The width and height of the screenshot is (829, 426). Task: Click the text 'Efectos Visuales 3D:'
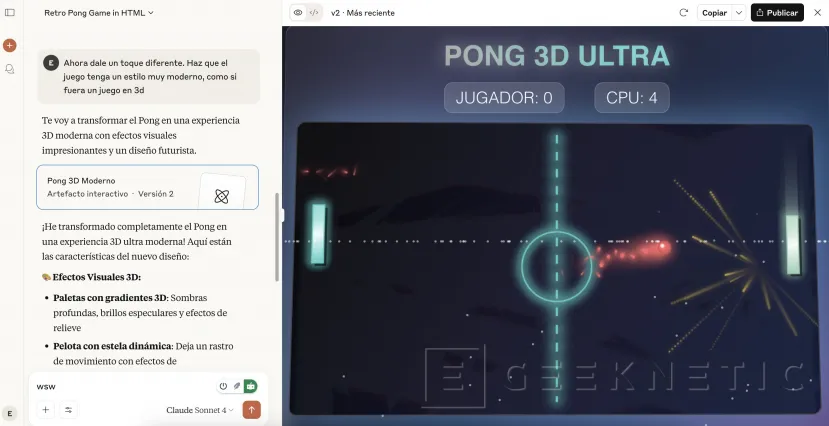[x=97, y=277]
